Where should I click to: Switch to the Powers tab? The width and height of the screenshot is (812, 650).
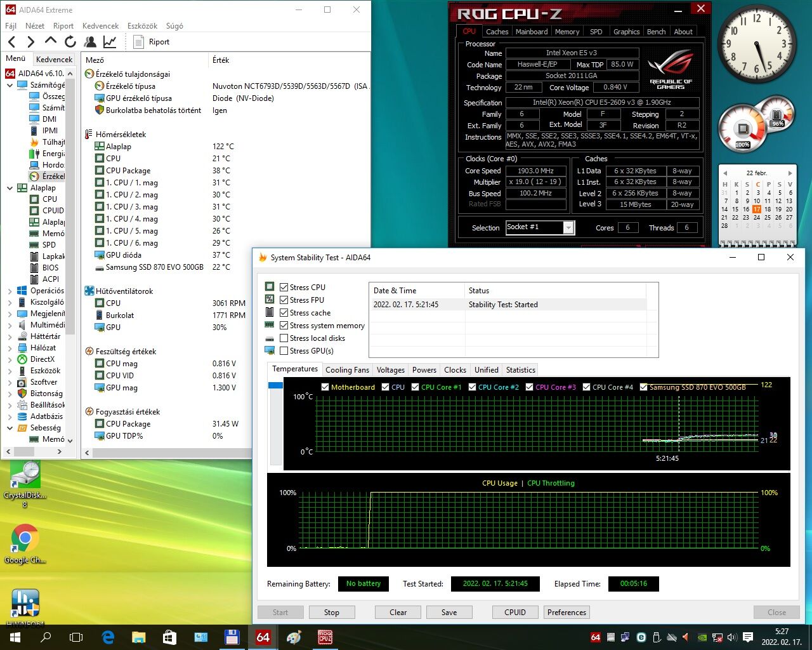(424, 370)
